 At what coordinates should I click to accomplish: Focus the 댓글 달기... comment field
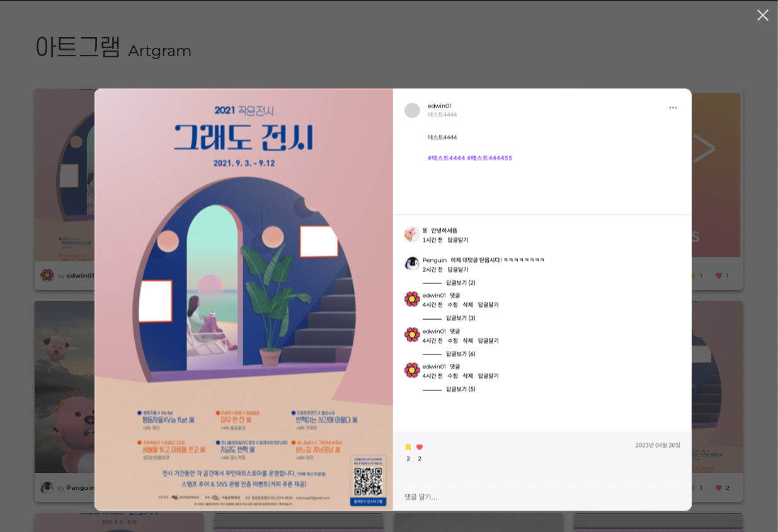[x=542, y=497]
